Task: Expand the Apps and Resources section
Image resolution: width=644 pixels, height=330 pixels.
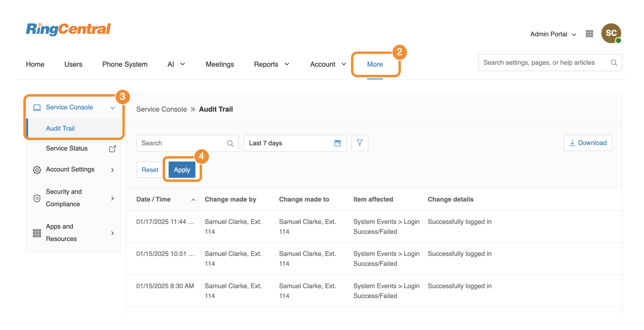Action: [112, 233]
